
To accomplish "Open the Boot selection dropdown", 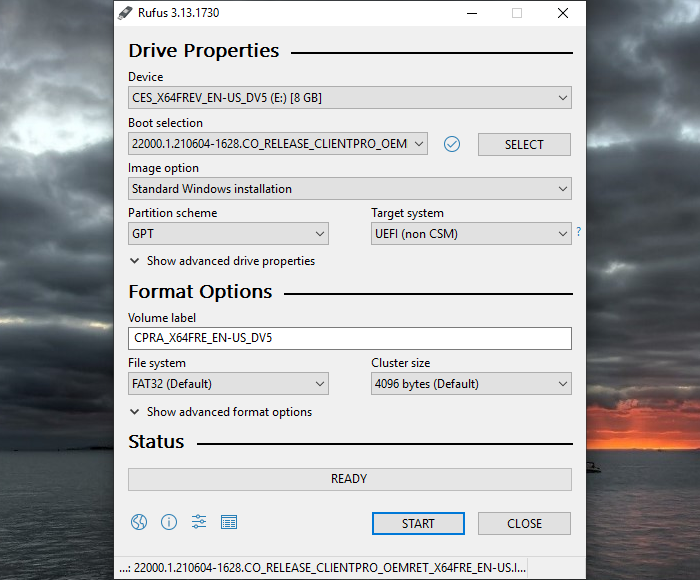I will [x=278, y=144].
